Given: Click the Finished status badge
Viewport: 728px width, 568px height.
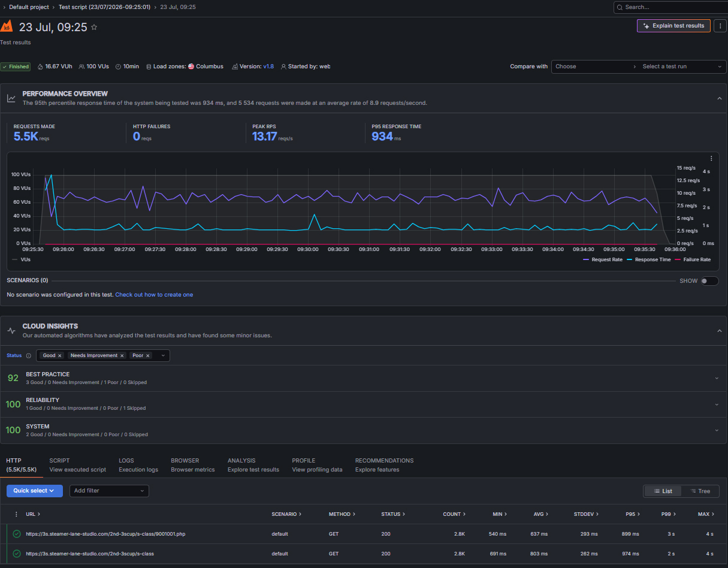Looking at the screenshot, I should (16, 67).
